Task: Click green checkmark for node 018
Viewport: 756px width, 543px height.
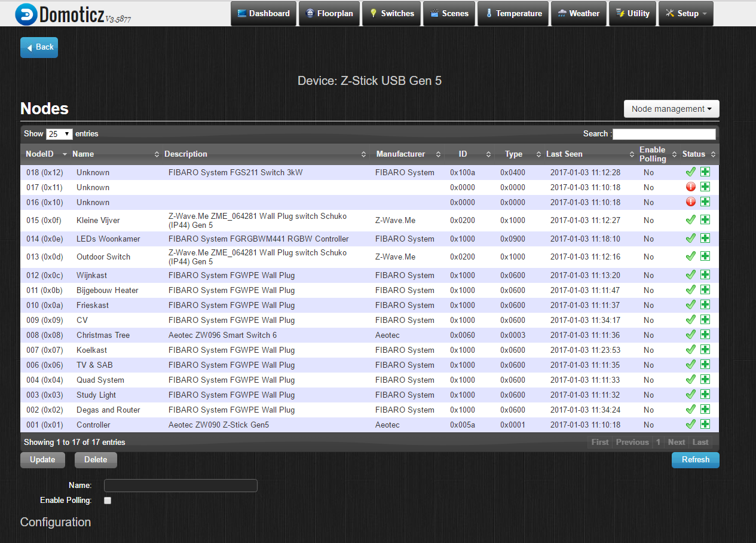Action: coord(691,172)
